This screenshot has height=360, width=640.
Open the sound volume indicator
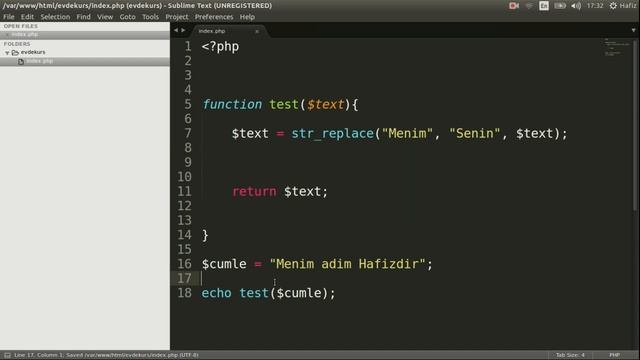point(576,6)
